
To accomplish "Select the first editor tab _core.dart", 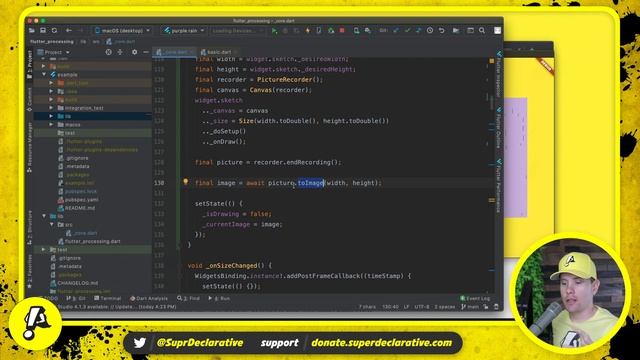I will [x=175, y=52].
